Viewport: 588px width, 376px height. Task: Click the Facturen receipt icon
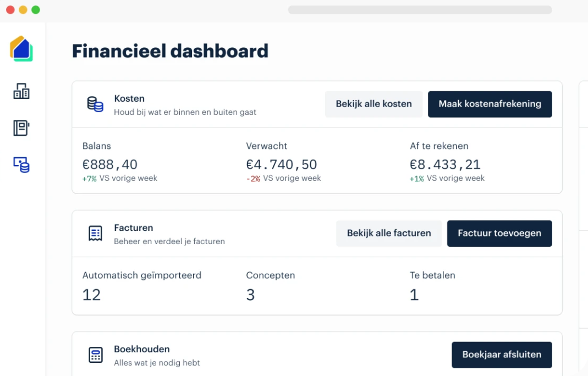coord(95,233)
